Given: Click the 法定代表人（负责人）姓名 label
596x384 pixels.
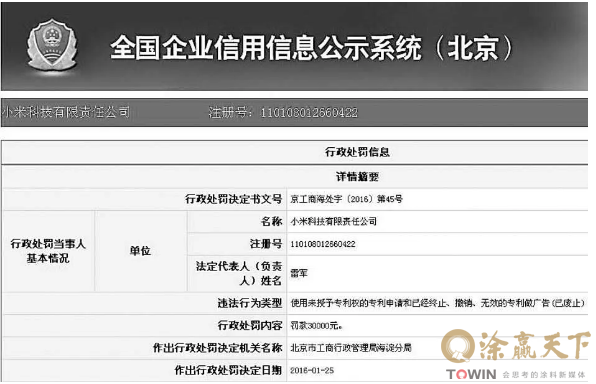Looking at the screenshot, I should tap(239, 273).
